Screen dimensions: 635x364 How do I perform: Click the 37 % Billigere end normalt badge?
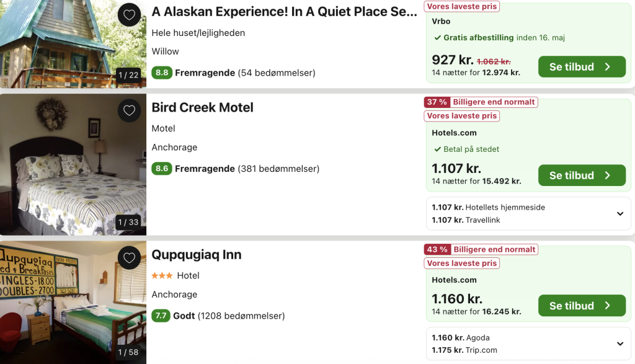tap(481, 102)
